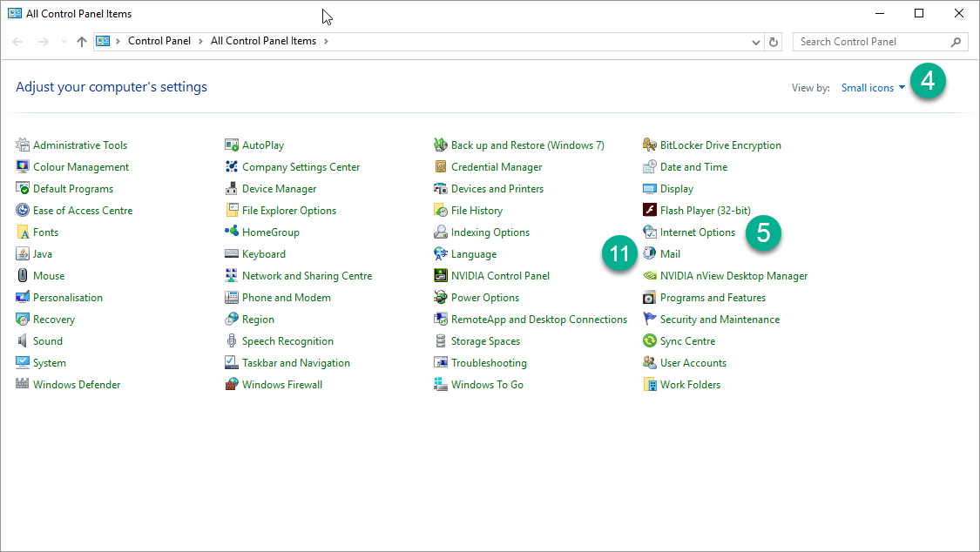This screenshot has width=980, height=552.
Task: Open the NVIDIA Control Panel icon
Action: pyautogui.click(x=441, y=275)
